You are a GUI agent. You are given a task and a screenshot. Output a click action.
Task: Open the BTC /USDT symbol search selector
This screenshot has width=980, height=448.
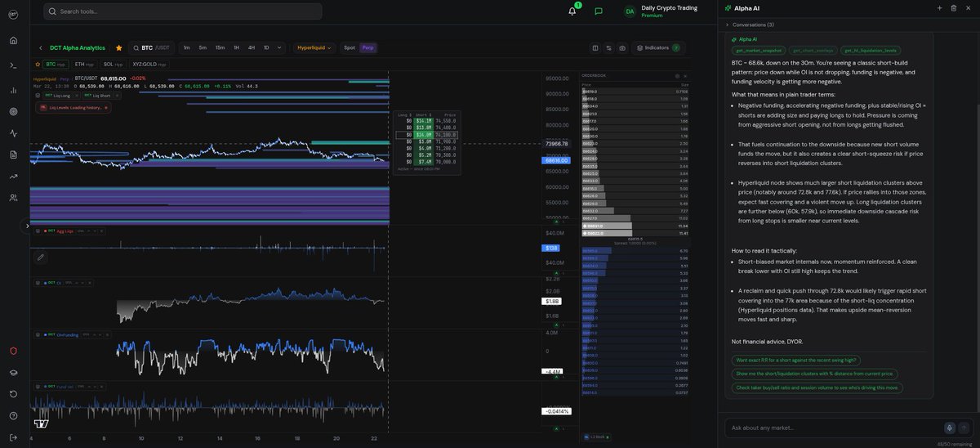click(x=151, y=47)
